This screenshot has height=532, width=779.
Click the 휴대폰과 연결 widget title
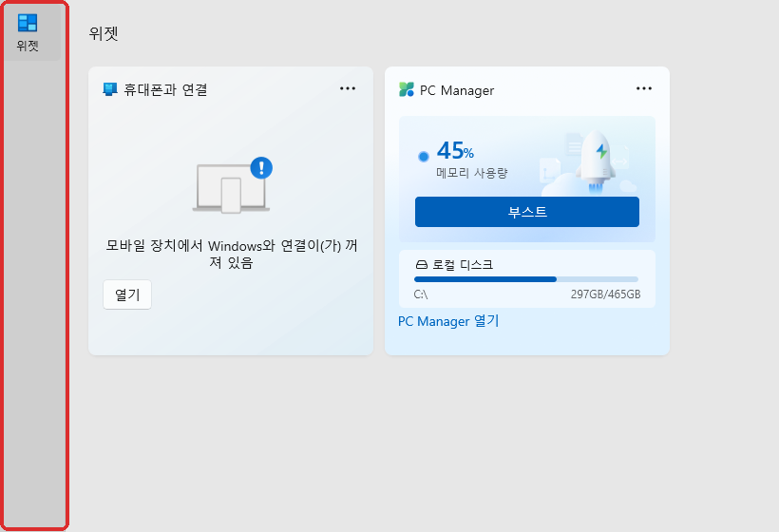pyautogui.click(x=165, y=89)
